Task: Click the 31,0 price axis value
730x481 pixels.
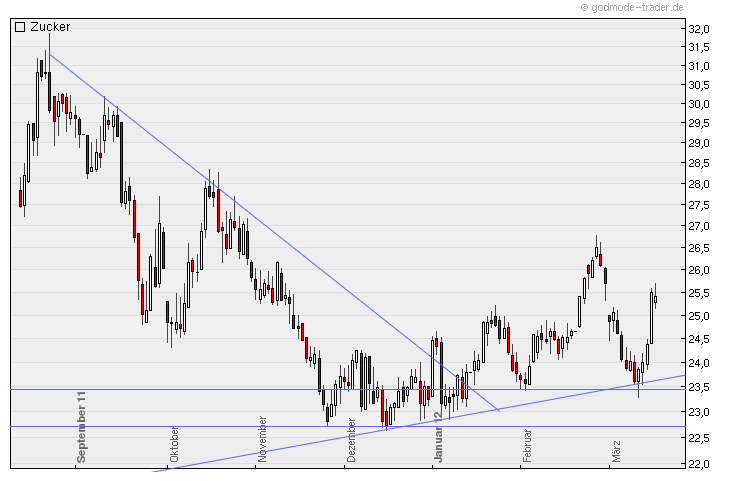Action: (699, 66)
